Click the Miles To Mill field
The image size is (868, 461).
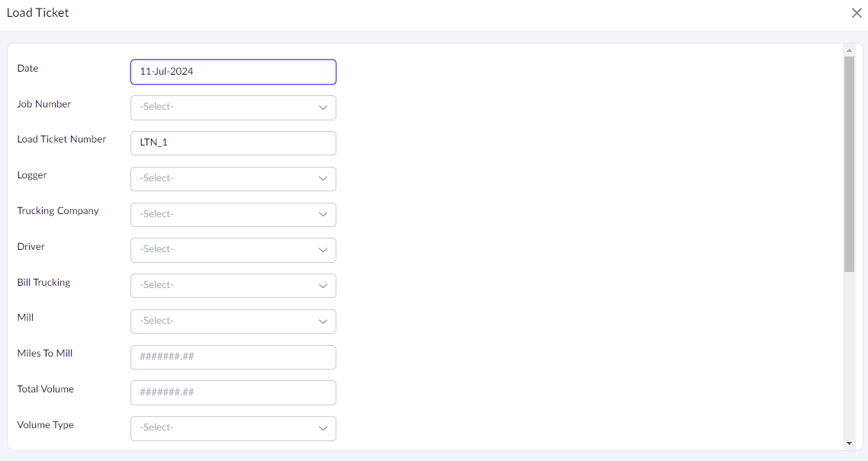(233, 357)
